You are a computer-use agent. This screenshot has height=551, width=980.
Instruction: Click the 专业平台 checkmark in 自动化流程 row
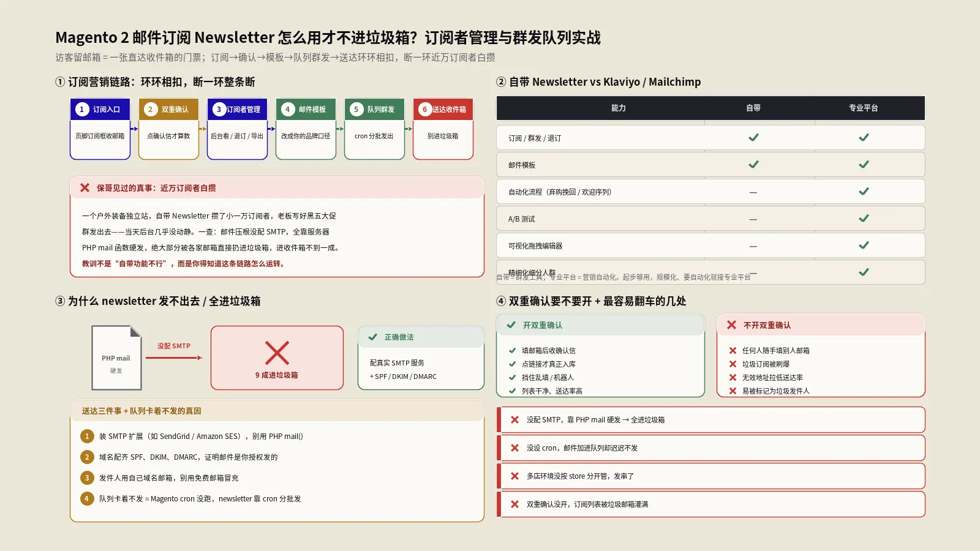(x=864, y=192)
